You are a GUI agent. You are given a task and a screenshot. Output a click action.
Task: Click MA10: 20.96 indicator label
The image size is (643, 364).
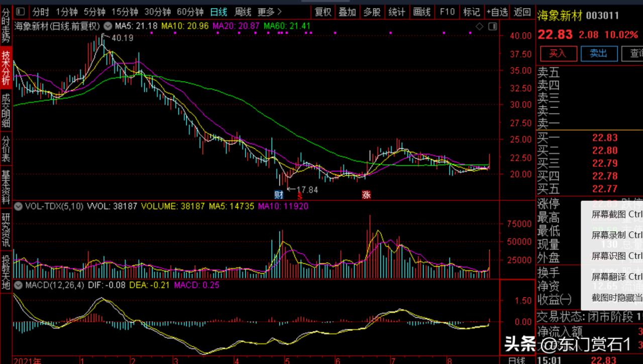[185, 26]
